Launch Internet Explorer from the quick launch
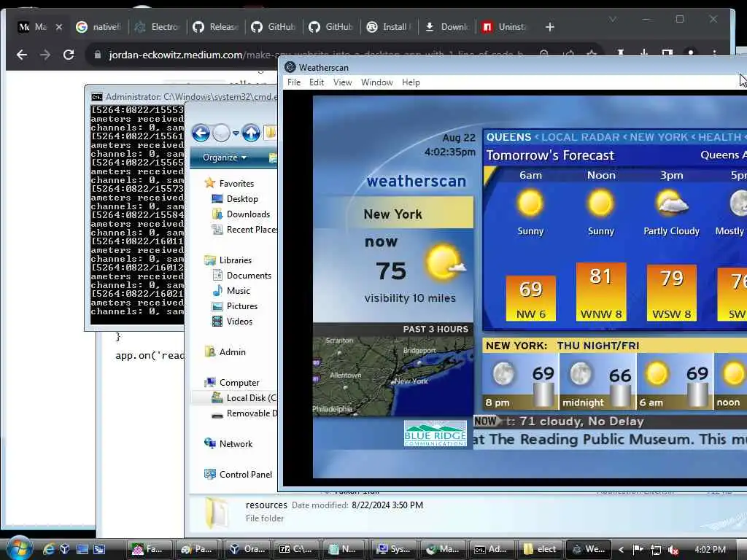Screen dimensions: 747x560 pyautogui.click(x=49, y=550)
